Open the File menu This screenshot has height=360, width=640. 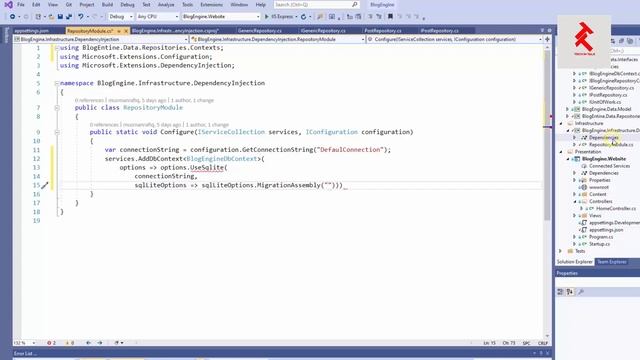tap(21, 4)
